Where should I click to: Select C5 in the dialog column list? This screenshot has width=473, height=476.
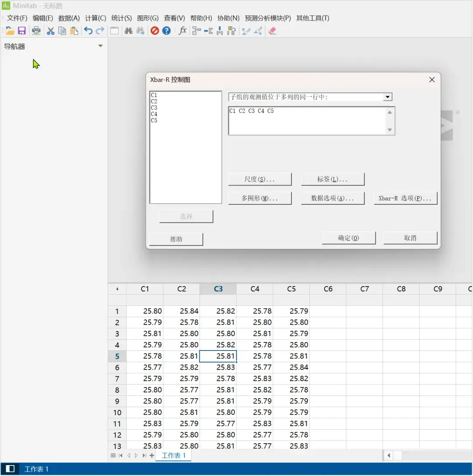pyautogui.click(x=154, y=120)
